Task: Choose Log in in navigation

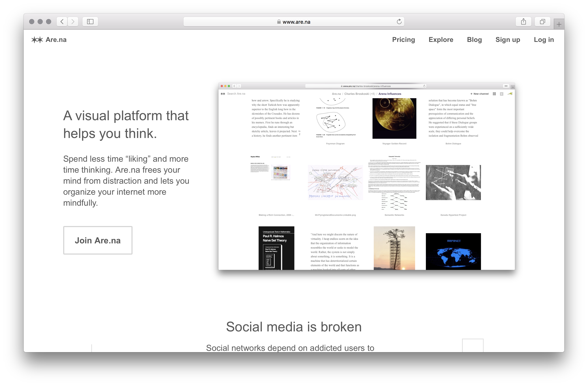Action: point(544,40)
